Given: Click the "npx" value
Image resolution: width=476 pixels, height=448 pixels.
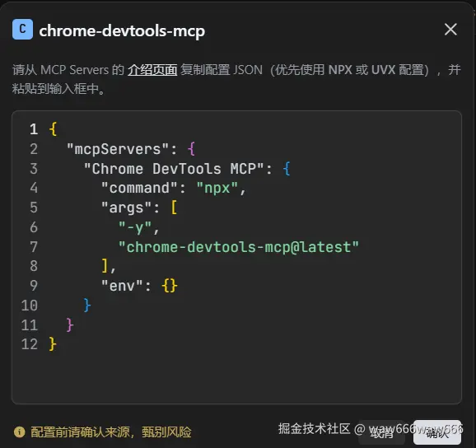Looking at the screenshot, I should pos(217,189).
